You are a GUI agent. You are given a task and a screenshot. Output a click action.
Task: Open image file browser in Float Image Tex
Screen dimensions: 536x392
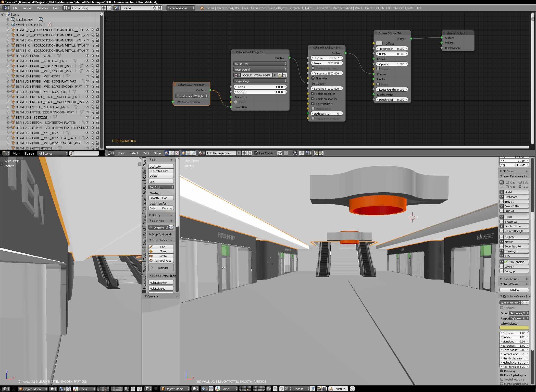pyautogui.click(x=280, y=75)
